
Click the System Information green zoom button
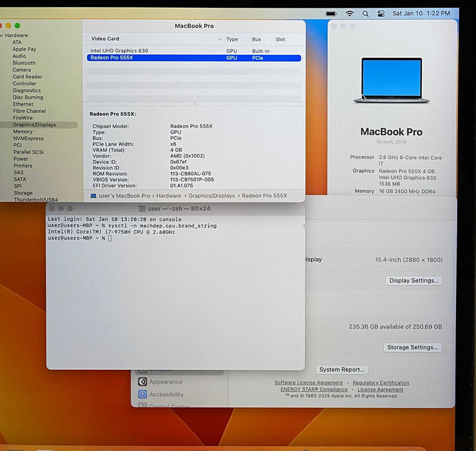click(x=17, y=26)
